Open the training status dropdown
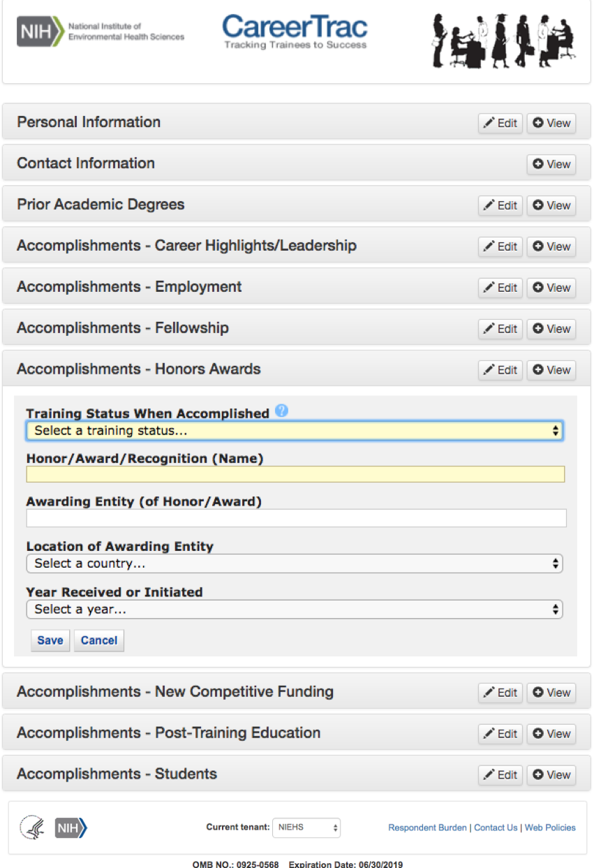Viewport: 594px width, 868px height. pyautogui.click(x=295, y=431)
